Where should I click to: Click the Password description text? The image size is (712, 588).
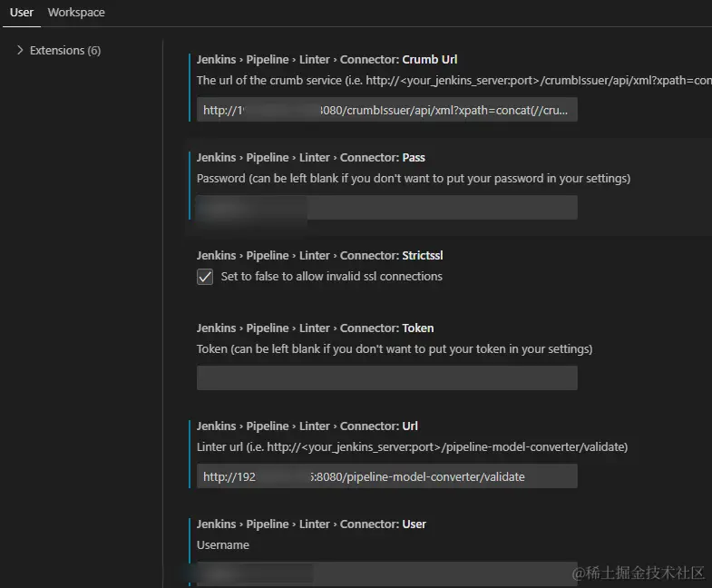pos(414,179)
